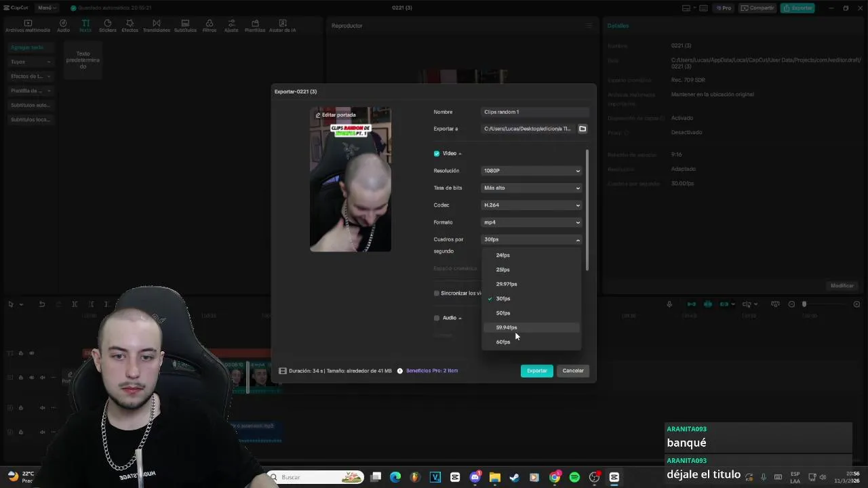
Task: Open the Filtros tool
Action: [x=210, y=26]
